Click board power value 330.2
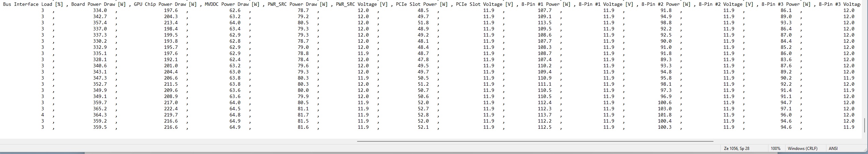868x154 pixels. point(100,41)
